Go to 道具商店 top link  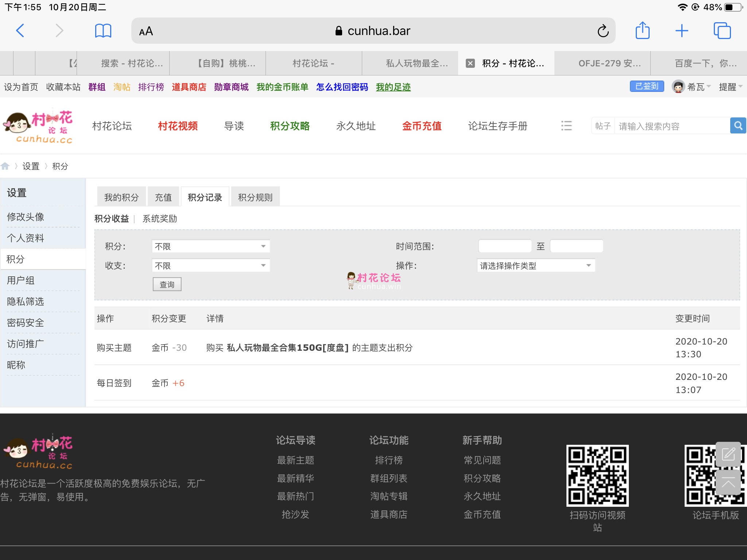point(189,87)
